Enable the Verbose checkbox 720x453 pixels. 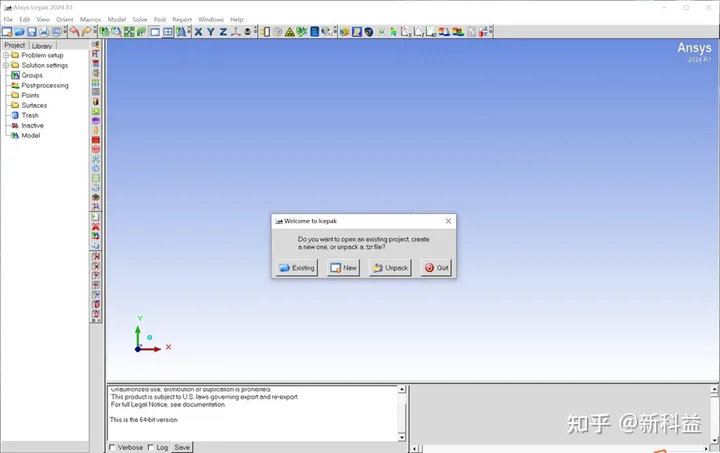click(112, 447)
